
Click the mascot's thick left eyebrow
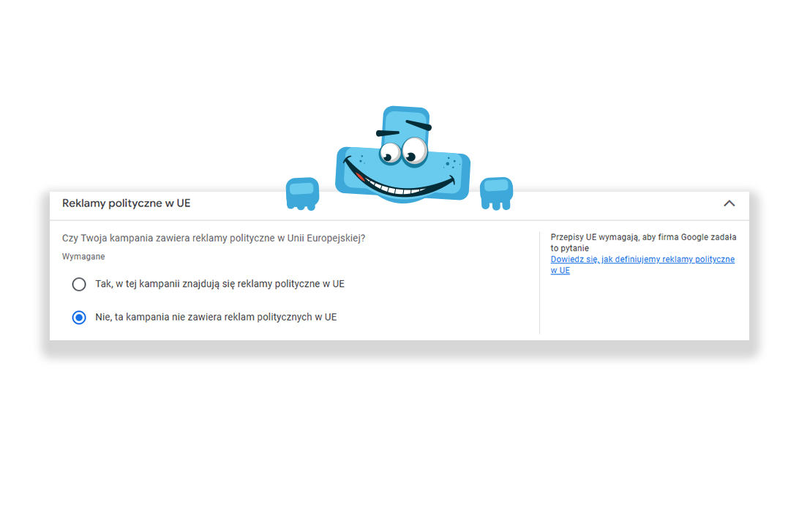(x=416, y=124)
